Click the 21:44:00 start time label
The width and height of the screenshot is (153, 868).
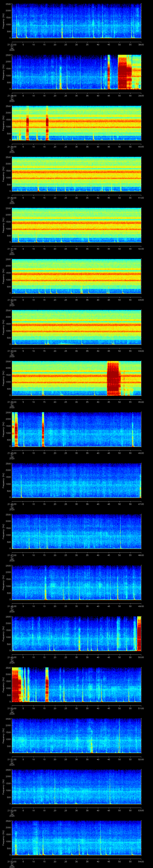[x=12, y=402]
